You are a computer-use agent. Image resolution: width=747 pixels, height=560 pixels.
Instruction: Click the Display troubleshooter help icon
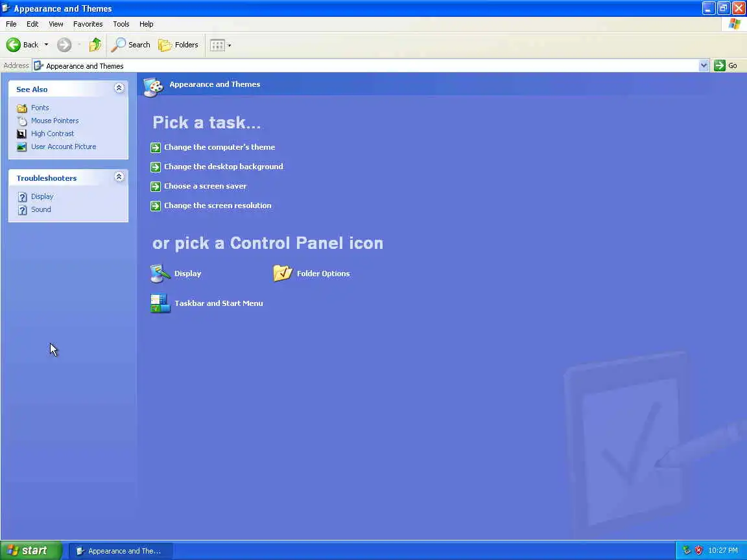point(23,196)
